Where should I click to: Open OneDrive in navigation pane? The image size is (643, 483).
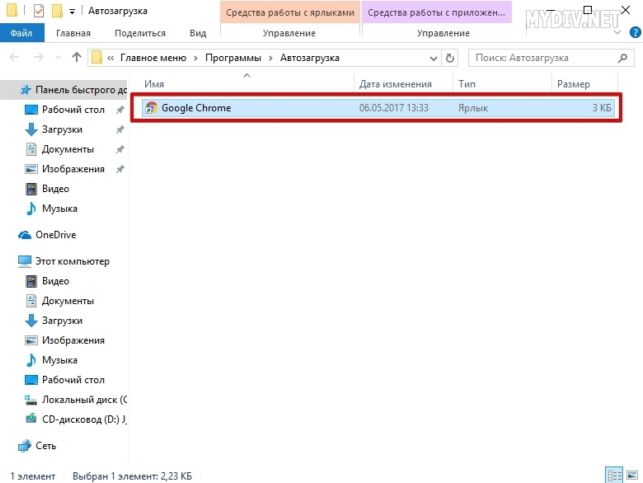[55, 235]
